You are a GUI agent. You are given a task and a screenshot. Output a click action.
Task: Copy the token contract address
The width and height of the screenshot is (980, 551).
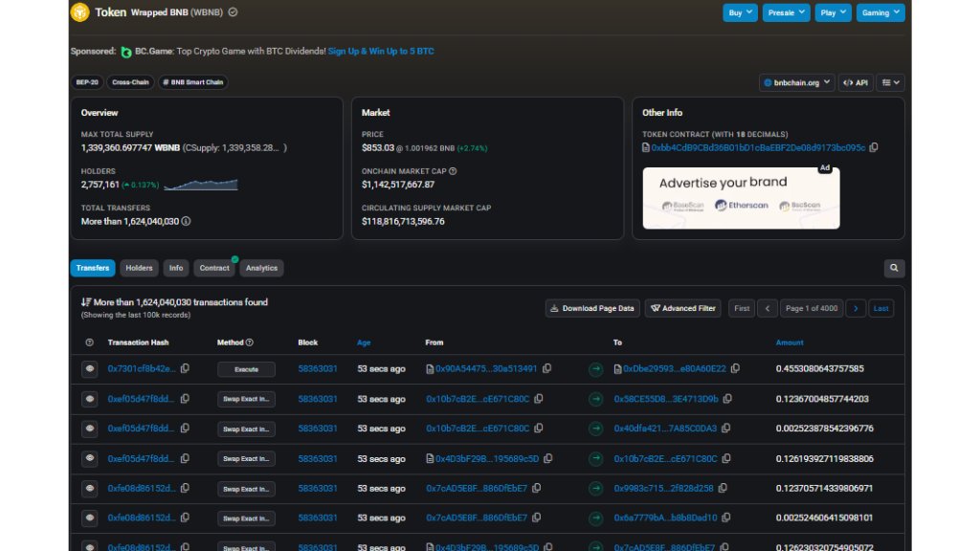point(874,147)
